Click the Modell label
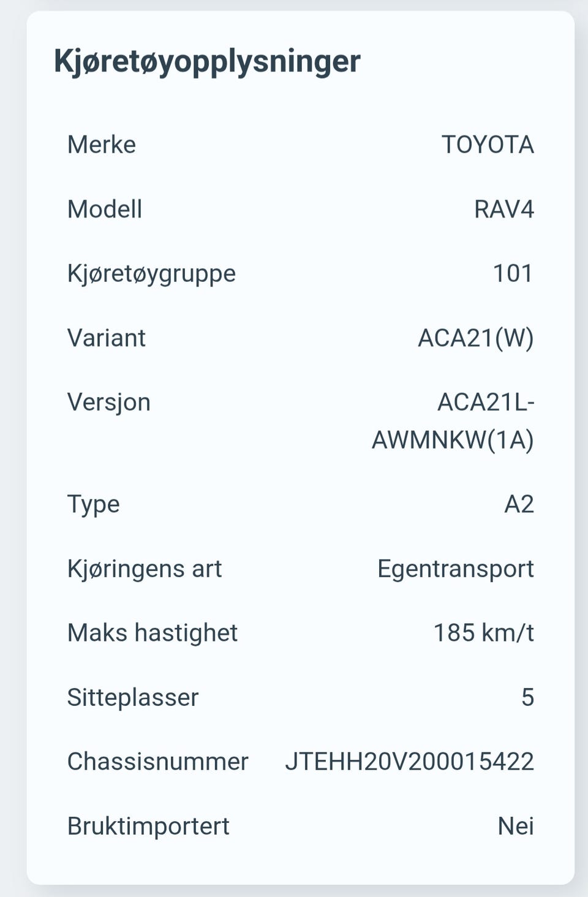This screenshot has height=897, width=588. 105,210
